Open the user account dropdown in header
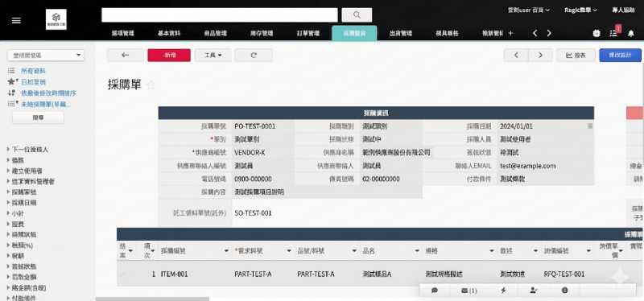Viewport: 644px width, 301px height. click(x=528, y=10)
